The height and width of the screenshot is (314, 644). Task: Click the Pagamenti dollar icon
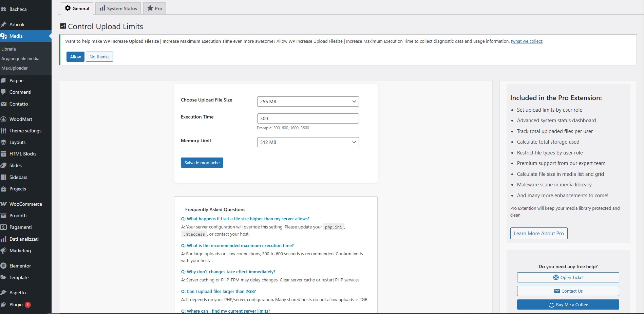click(x=3, y=227)
